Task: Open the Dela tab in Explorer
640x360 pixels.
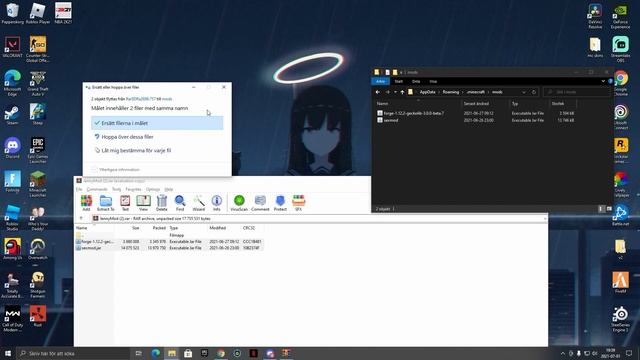Action: [x=416, y=81]
